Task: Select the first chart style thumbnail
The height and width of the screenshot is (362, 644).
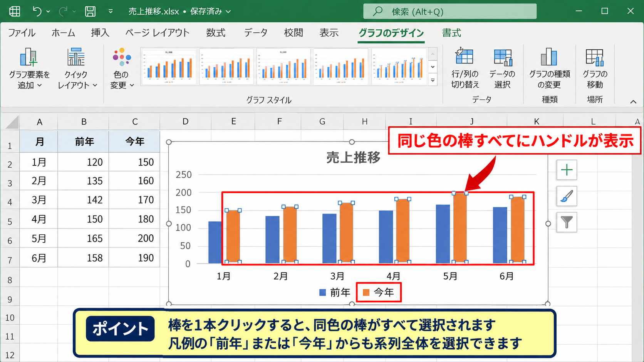Action: 169,67
